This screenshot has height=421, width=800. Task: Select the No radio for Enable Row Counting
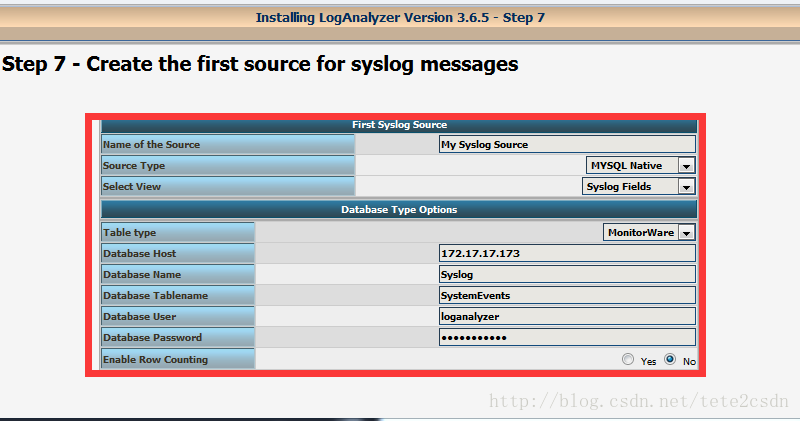[670, 359]
